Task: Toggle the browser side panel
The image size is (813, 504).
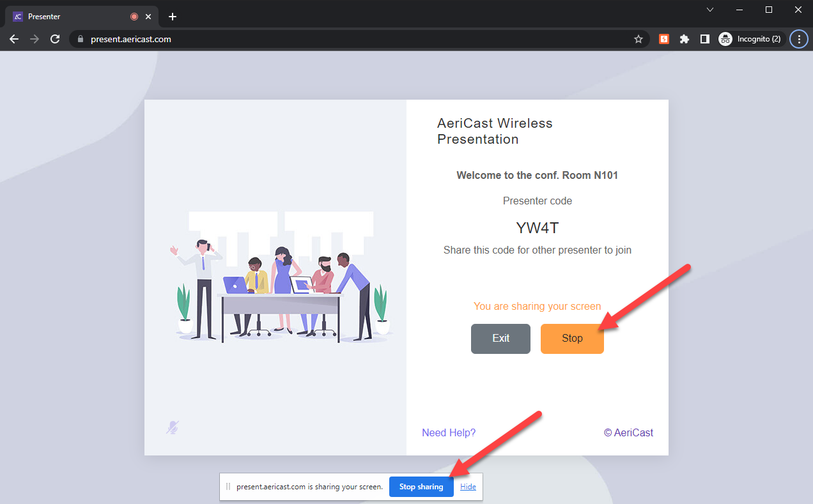Action: [x=705, y=39]
